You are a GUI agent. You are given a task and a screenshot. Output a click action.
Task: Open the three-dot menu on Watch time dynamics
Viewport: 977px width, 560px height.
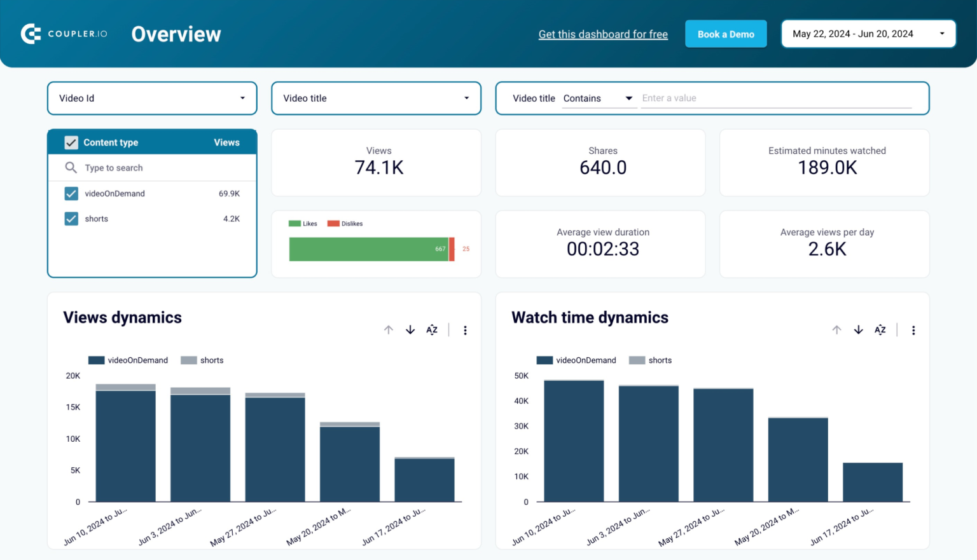(x=913, y=330)
